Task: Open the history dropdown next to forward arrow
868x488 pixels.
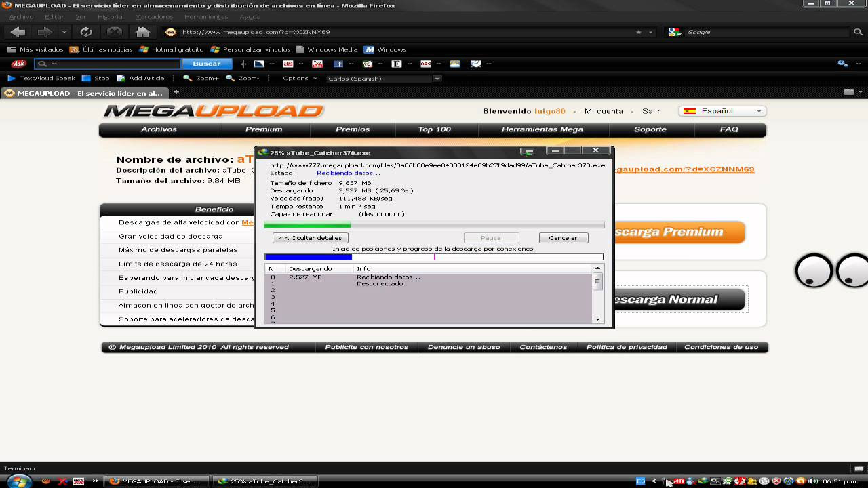Action: (x=64, y=32)
